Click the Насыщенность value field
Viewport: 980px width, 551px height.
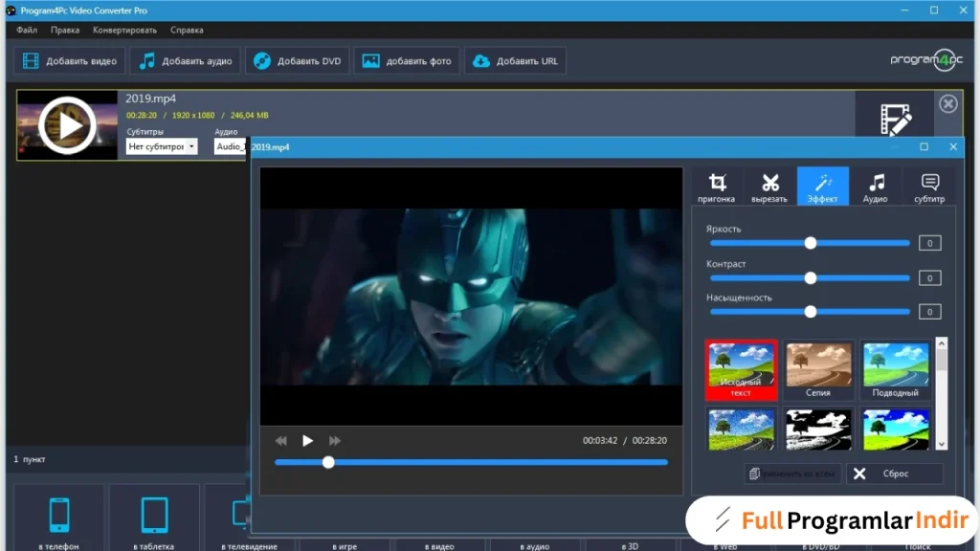(930, 312)
